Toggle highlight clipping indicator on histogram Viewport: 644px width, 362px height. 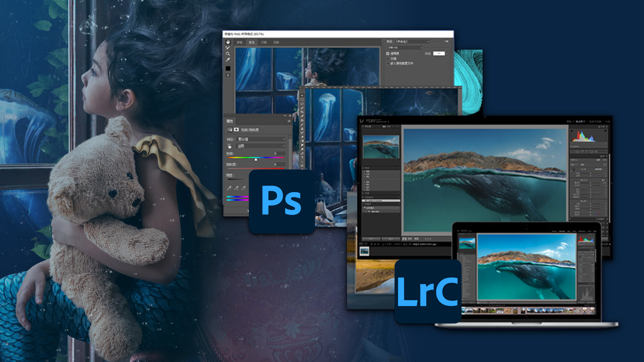coord(606,130)
